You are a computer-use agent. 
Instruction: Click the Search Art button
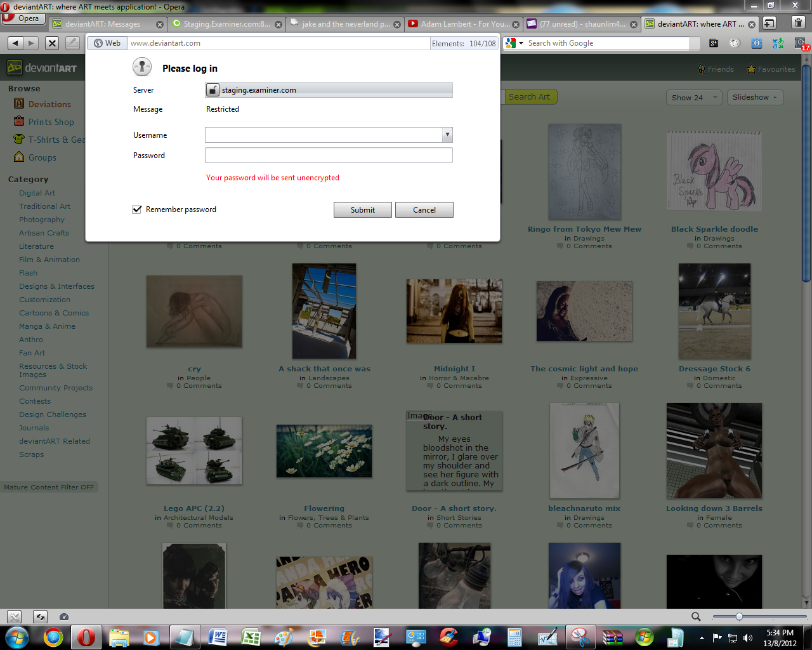pos(530,97)
